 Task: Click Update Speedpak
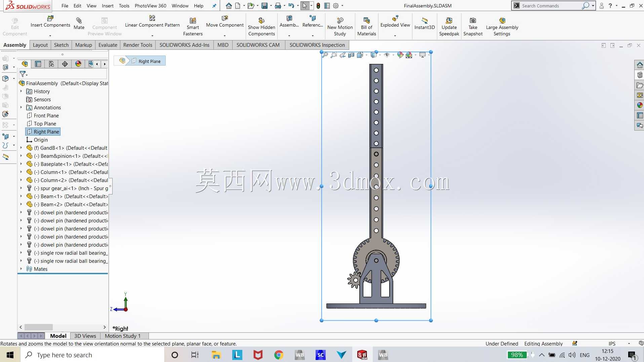(x=449, y=26)
